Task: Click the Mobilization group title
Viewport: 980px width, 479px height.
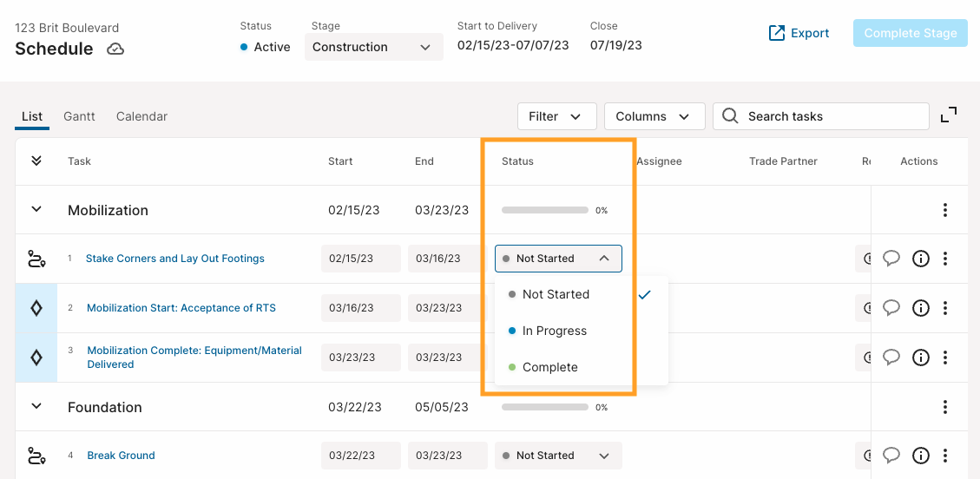Action: tap(109, 211)
